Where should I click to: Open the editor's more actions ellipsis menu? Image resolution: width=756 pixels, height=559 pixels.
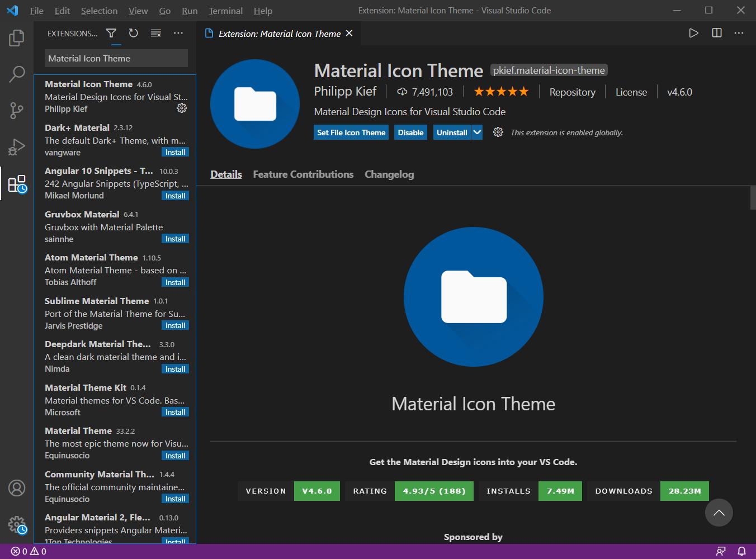pyautogui.click(x=739, y=33)
